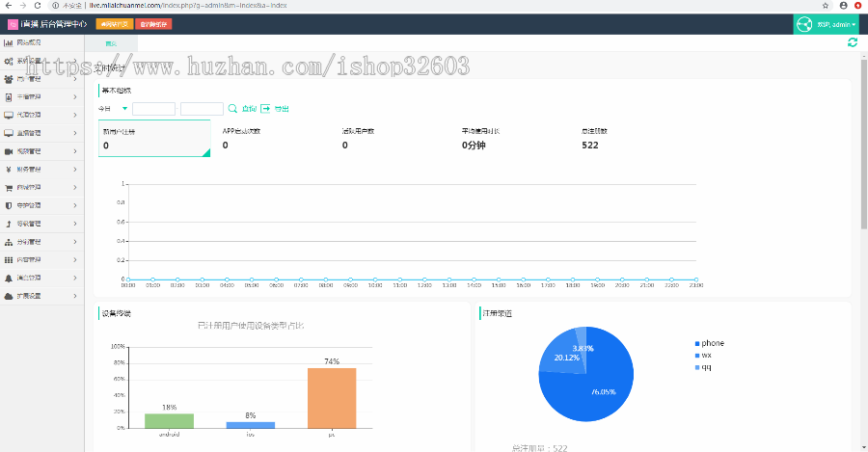Select the yen finance sidebar icon
The image size is (868, 452).
pyautogui.click(x=9, y=169)
